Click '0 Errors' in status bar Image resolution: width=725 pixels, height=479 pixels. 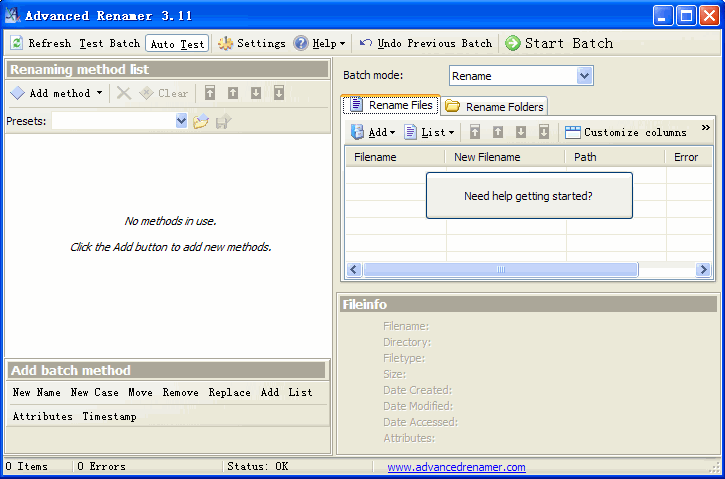101,467
